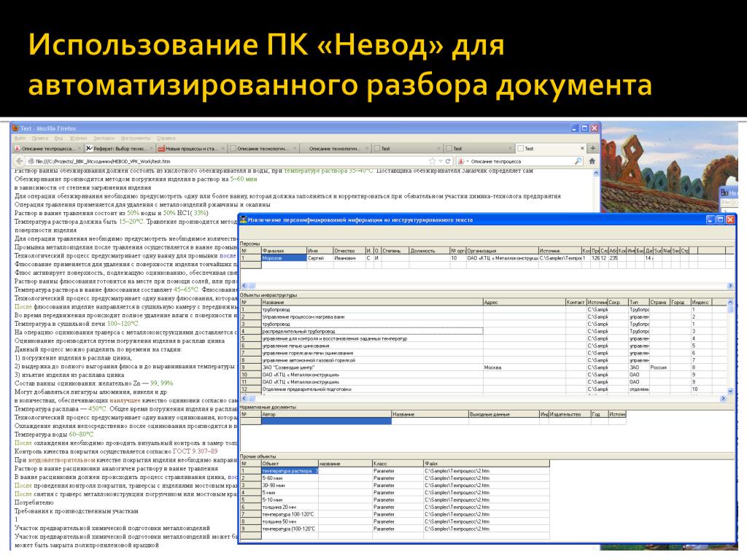Open the Firefox home page icon
The height and width of the screenshot is (560, 747).
tap(592, 161)
